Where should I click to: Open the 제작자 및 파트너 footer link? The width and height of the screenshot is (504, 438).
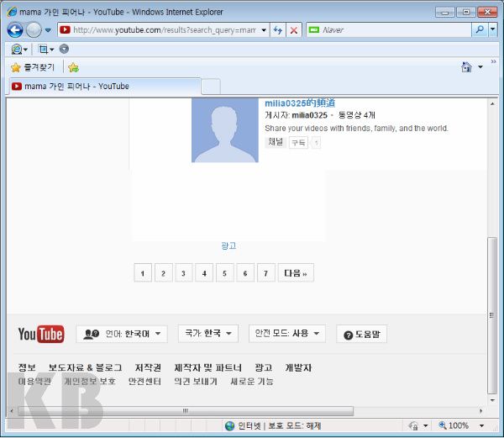(x=207, y=367)
